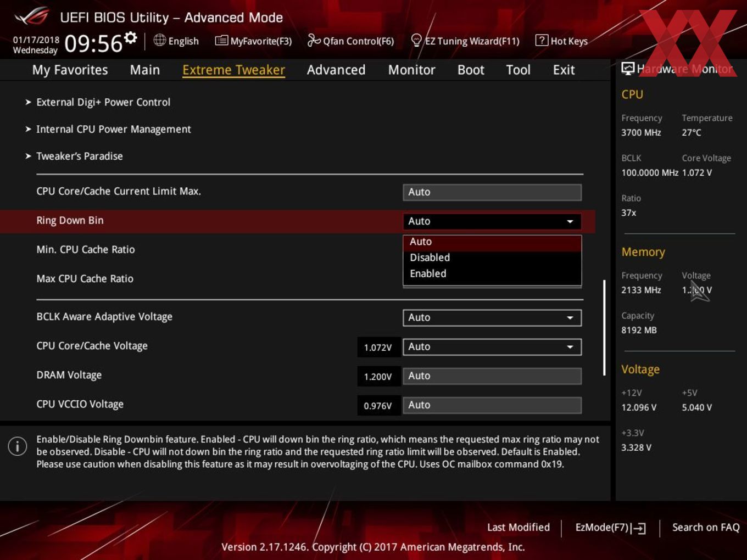Switch to the Boot tab
Image resolution: width=747 pixels, height=560 pixels.
[471, 70]
